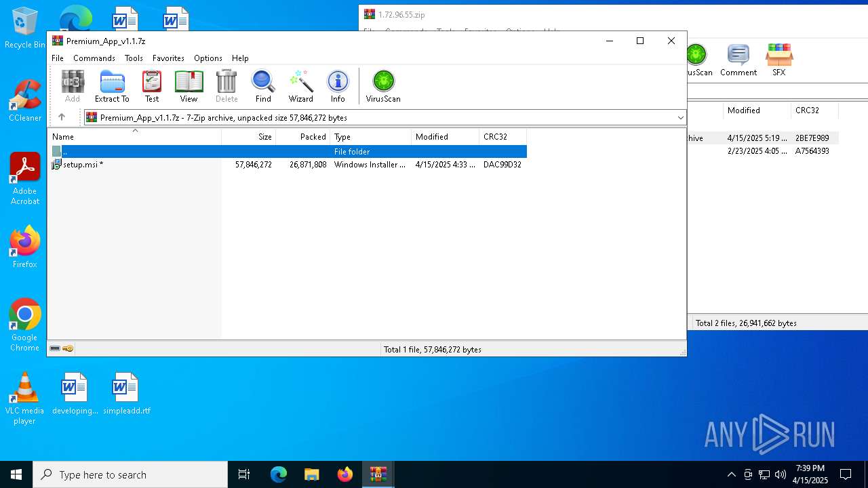Click the Add toolbar icon

(x=73, y=86)
